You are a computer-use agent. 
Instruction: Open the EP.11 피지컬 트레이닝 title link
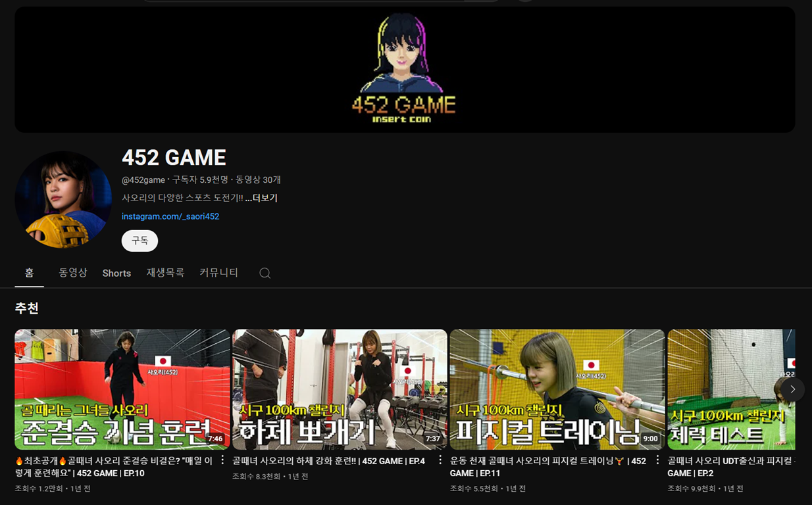(548, 467)
